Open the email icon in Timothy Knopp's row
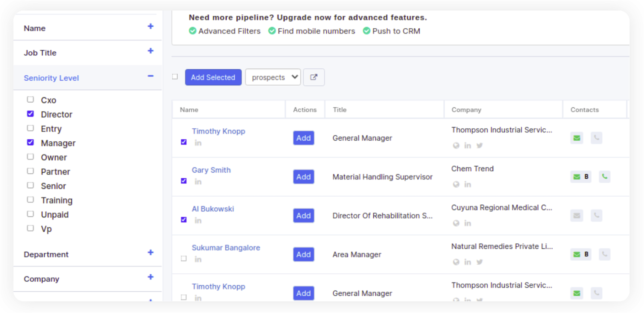 pos(577,137)
